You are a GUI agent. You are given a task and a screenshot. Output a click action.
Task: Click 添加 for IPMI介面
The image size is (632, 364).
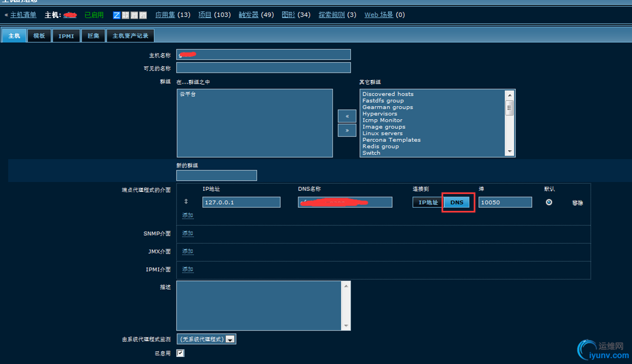[x=187, y=269]
